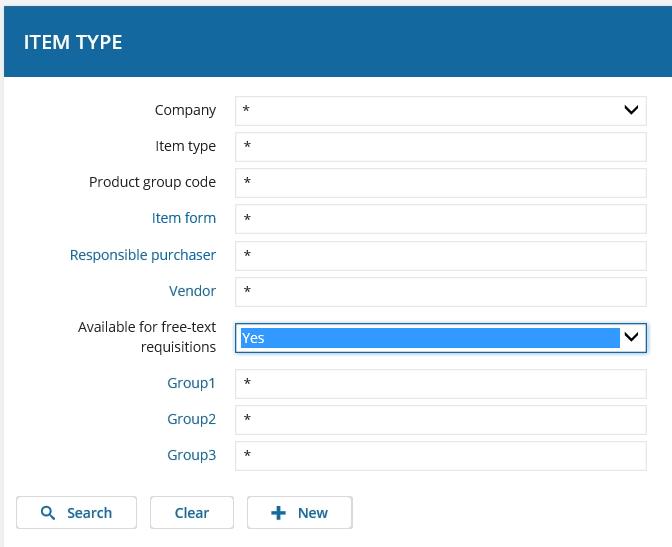The image size is (672, 547).
Task: Click the Item form input field
Action: coord(441,219)
